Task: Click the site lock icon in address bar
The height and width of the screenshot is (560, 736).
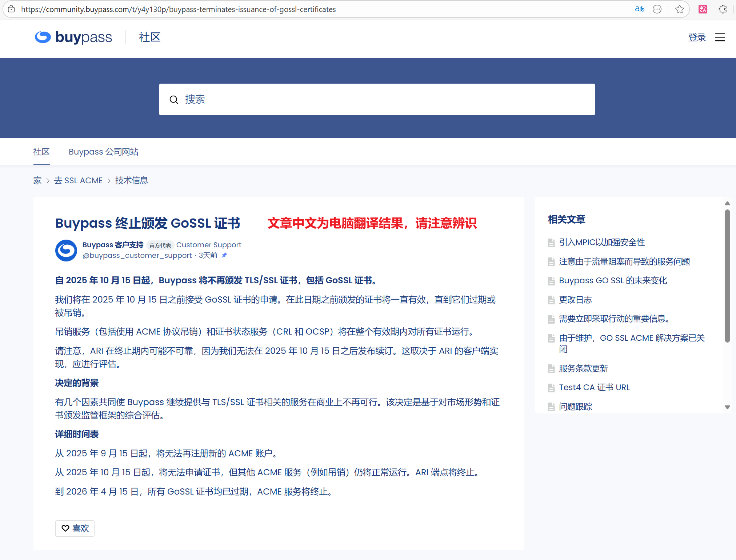Action: pyautogui.click(x=11, y=9)
